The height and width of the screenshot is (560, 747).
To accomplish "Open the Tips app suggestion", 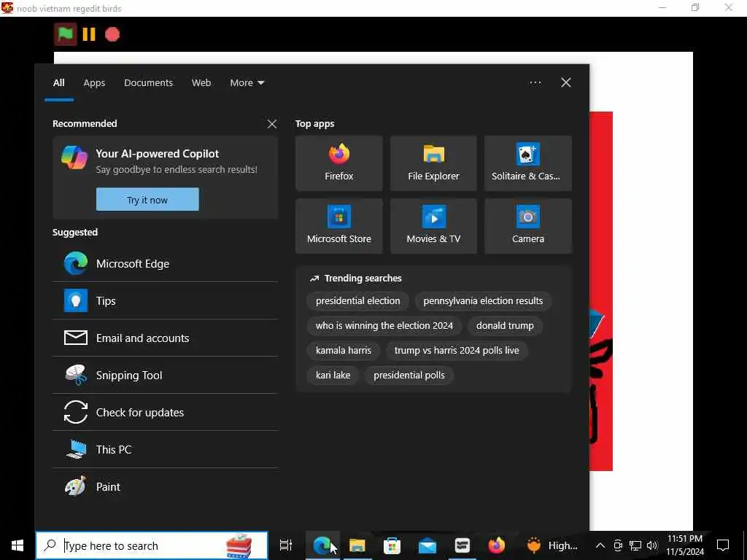I will (x=165, y=301).
